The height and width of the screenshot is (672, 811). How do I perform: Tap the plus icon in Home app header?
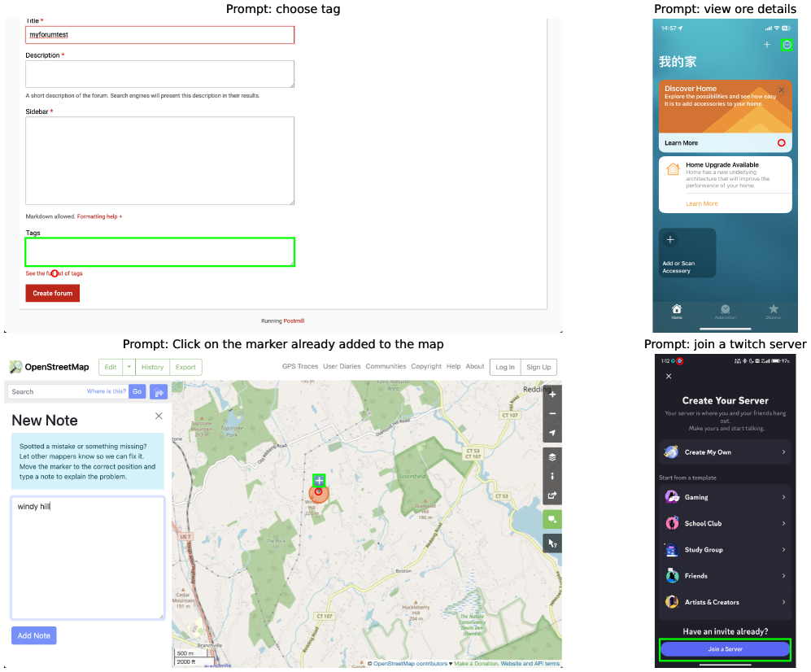coord(767,45)
